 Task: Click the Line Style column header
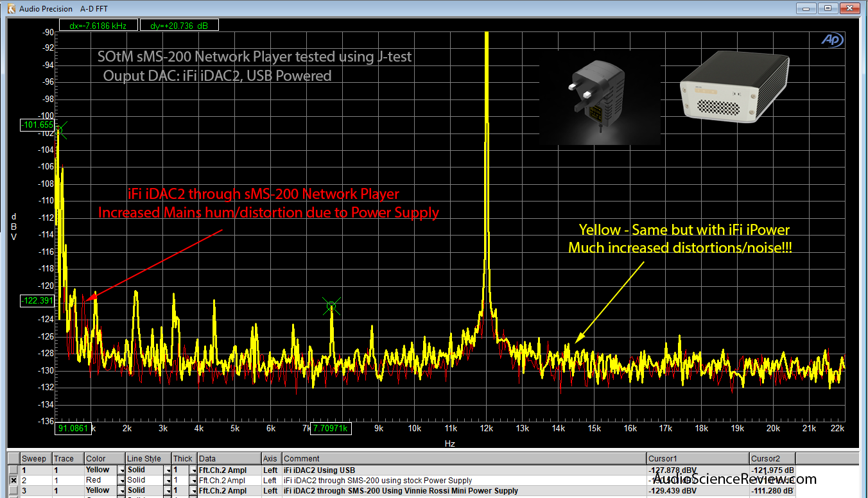(x=148, y=459)
